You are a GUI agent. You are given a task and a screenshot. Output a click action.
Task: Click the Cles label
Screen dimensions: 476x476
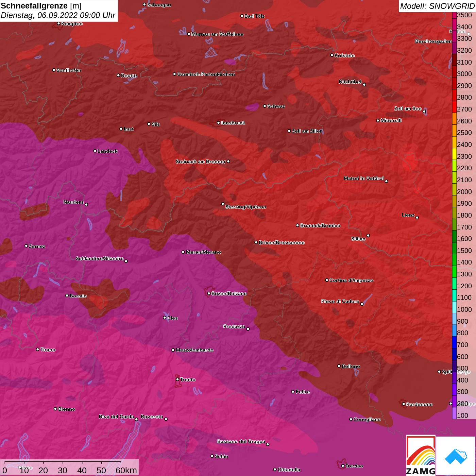(x=172, y=318)
